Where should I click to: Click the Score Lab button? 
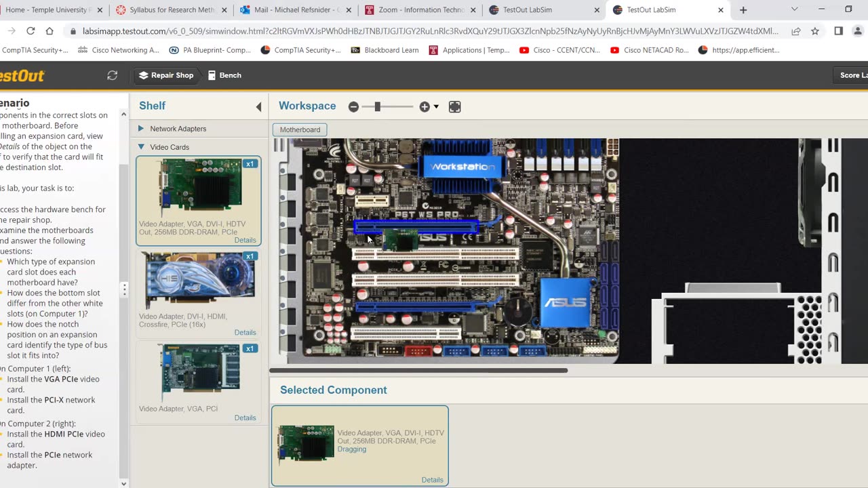pyautogui.click(x=853, y=75)
